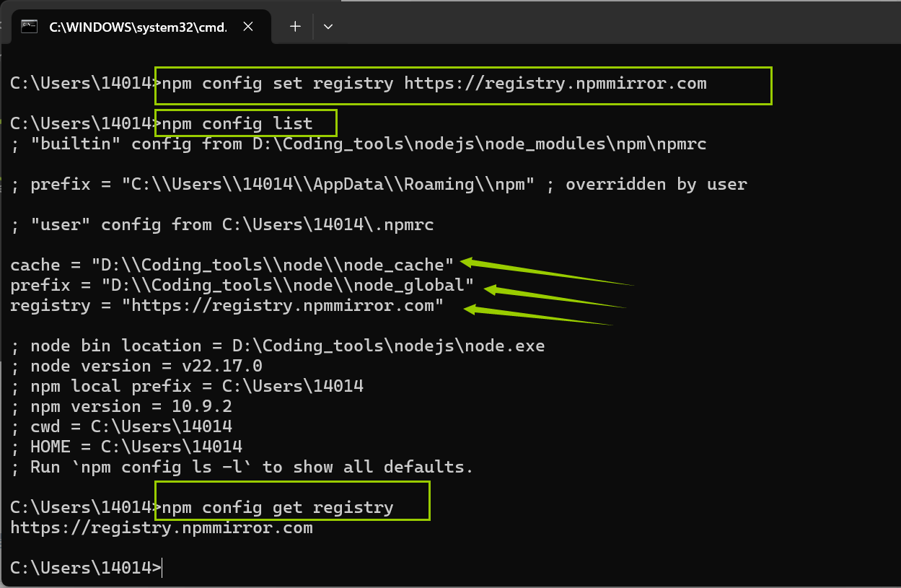Image resolution: width=901 pixels, height=588 pixels.
Task: Close the cmd terminal tab
Action: click(247, 27)
